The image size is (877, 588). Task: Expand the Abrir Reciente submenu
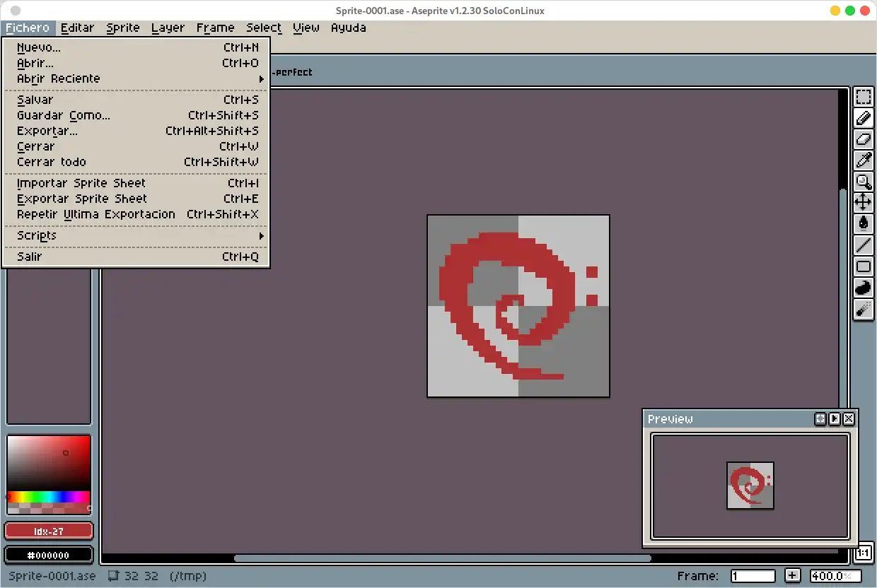coord(135,78)
